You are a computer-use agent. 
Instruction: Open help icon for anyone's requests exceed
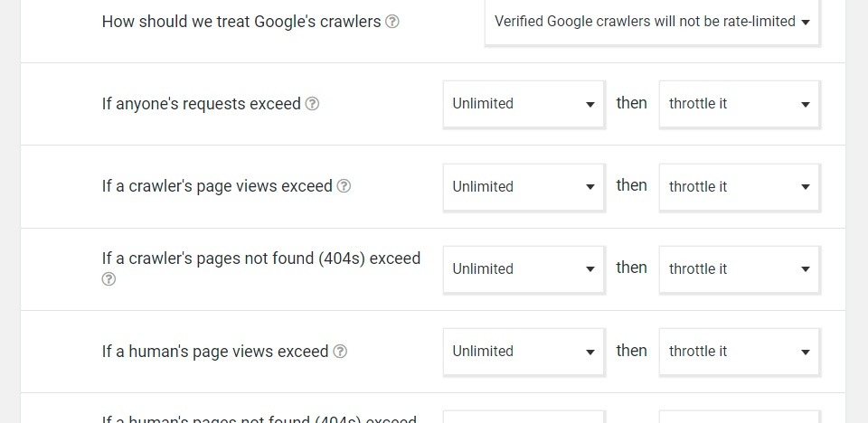312,104
